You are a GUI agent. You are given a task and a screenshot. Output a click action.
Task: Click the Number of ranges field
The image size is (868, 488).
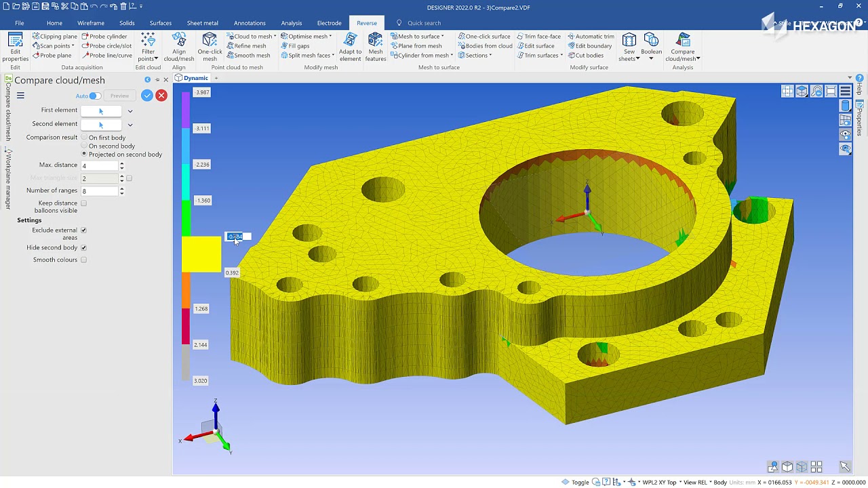[x=100, y=191]
